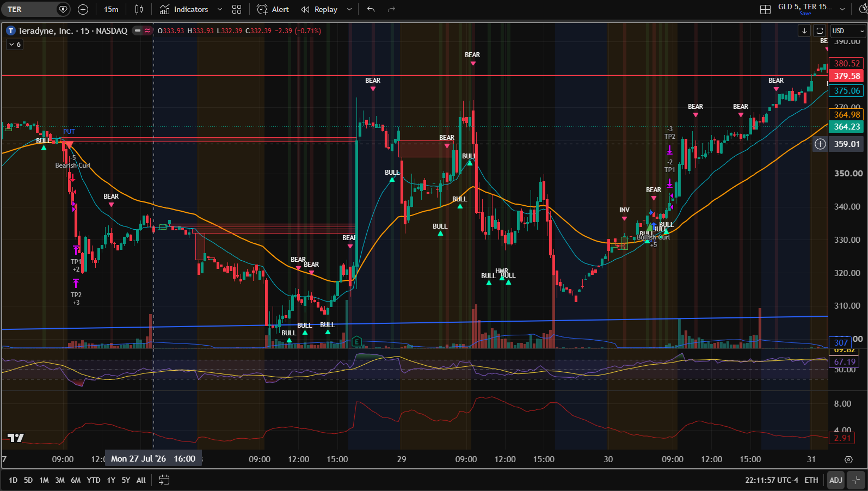Expand the collapsed 6 indicators legend
The height and width of the screenshot is (491, 868).
pyautogui.click(x=14, y=45)
